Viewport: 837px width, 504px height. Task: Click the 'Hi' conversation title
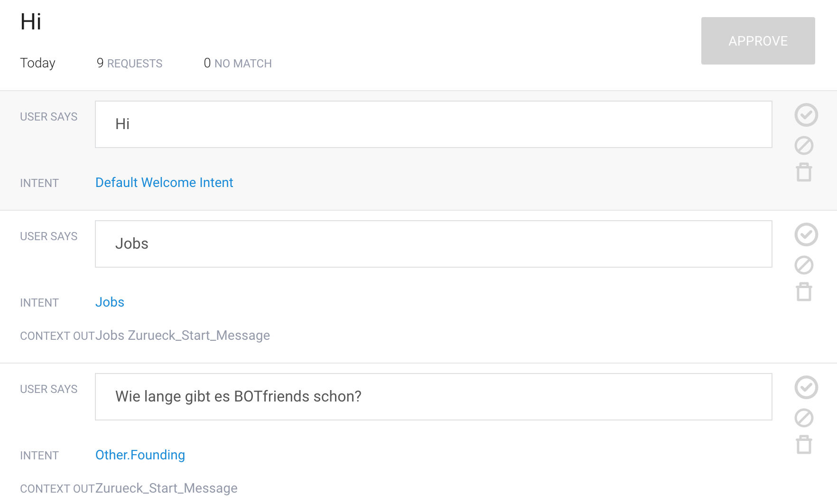pyautogui.click(x=31, y=22)
